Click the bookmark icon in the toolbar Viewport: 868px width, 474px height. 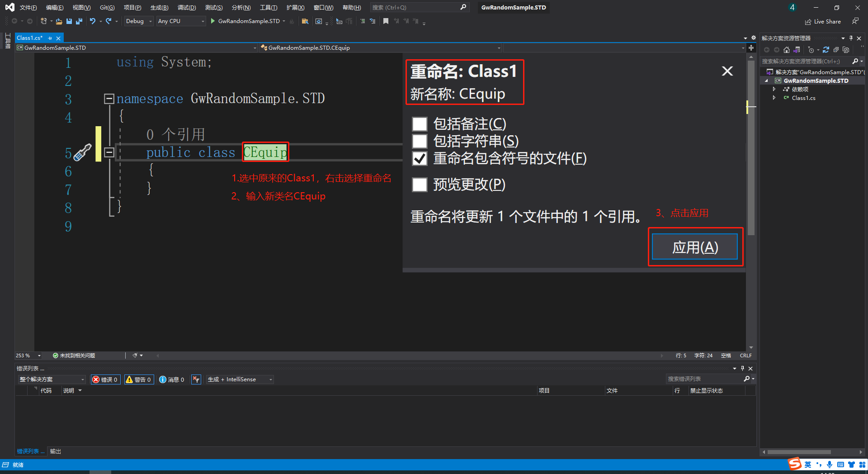click(x=386, y=21)
